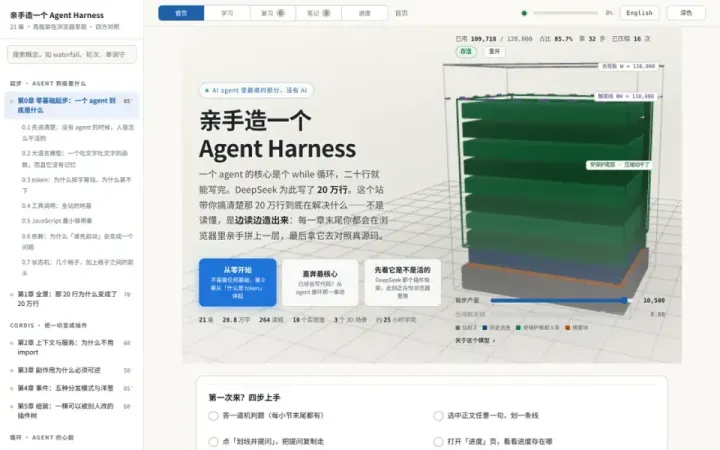Click the orange legend swatch
The height and width of the screenshot is (450, 720).
point(568,328)
